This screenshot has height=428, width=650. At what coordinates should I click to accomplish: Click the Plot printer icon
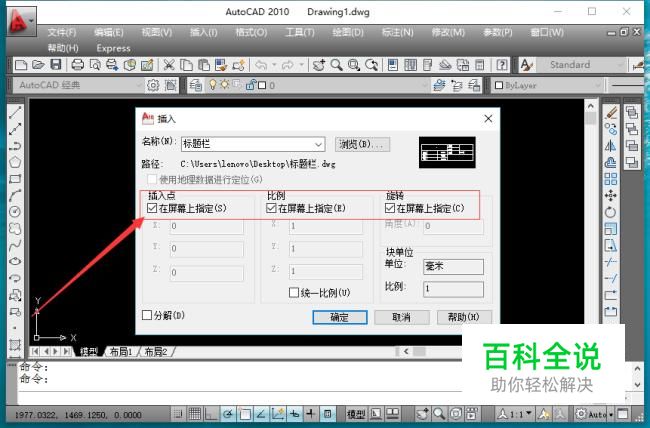point(78,65)
